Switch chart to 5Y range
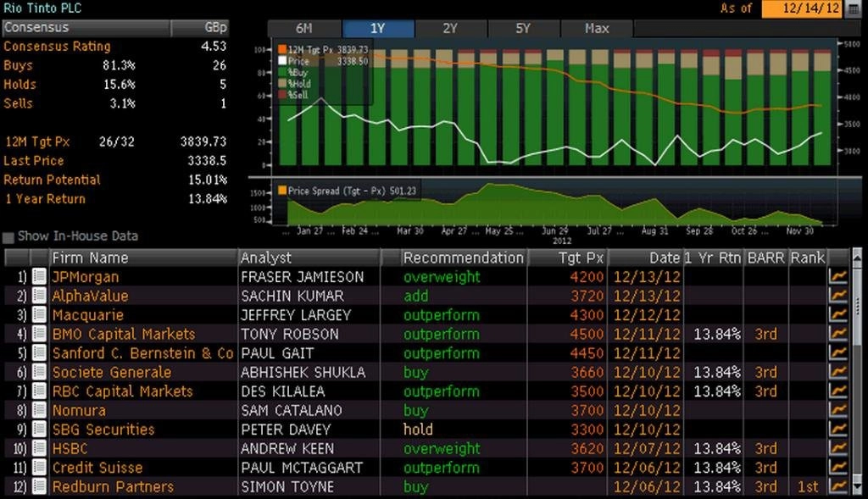 pyautogui.click(x=523, y=28)
